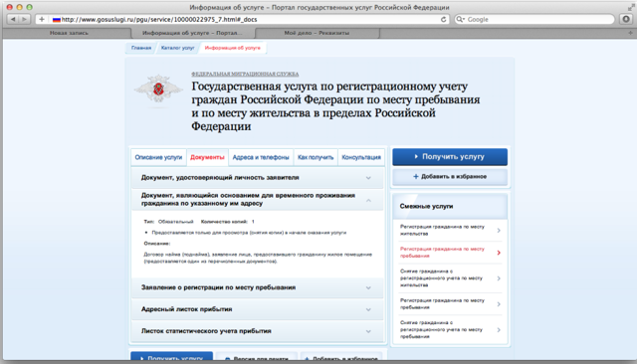The width and height of the screenshot is (637, 364).
Task: Click the blue Получить услугу button
Action: pyautogui.click(x=450, y=156)
